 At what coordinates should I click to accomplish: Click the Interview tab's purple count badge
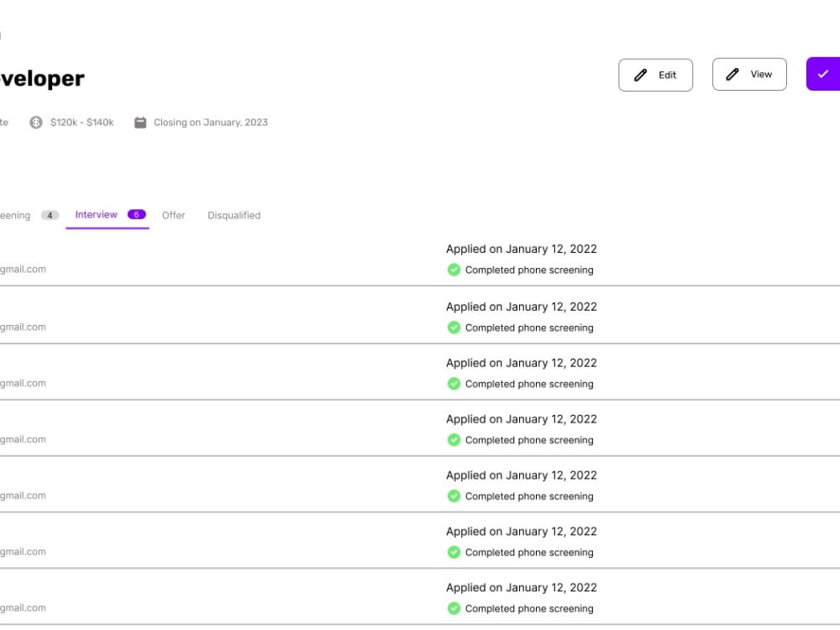(x=136, y=215)
